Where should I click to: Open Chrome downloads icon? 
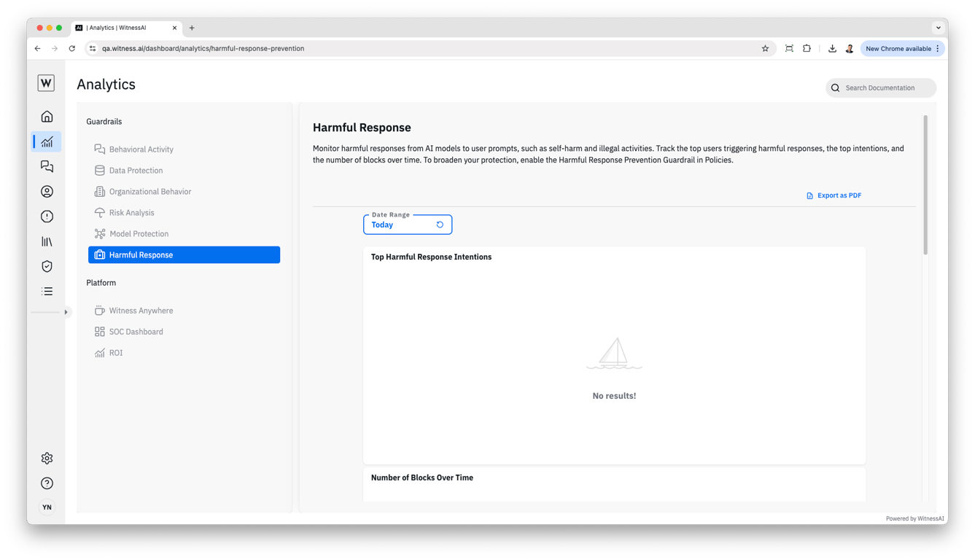[832, 49]
